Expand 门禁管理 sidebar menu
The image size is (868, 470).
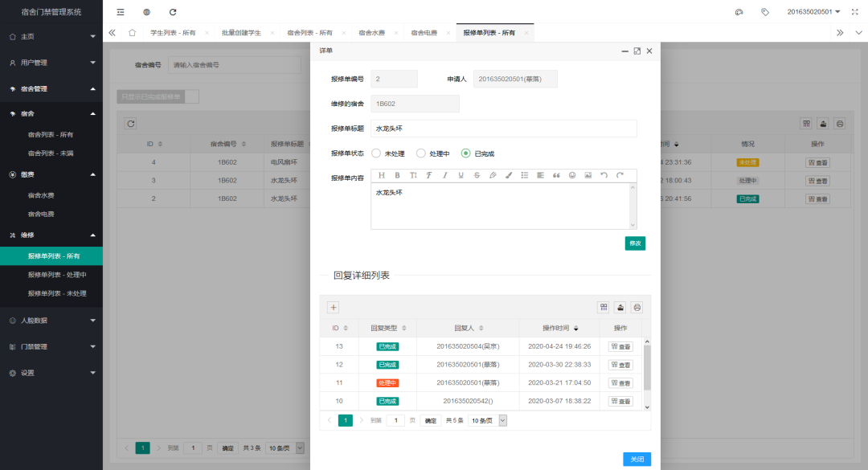51,346
